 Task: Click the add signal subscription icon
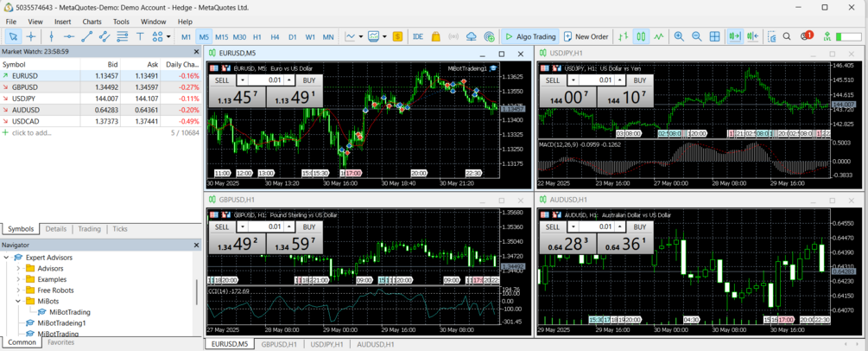point(489,36)
